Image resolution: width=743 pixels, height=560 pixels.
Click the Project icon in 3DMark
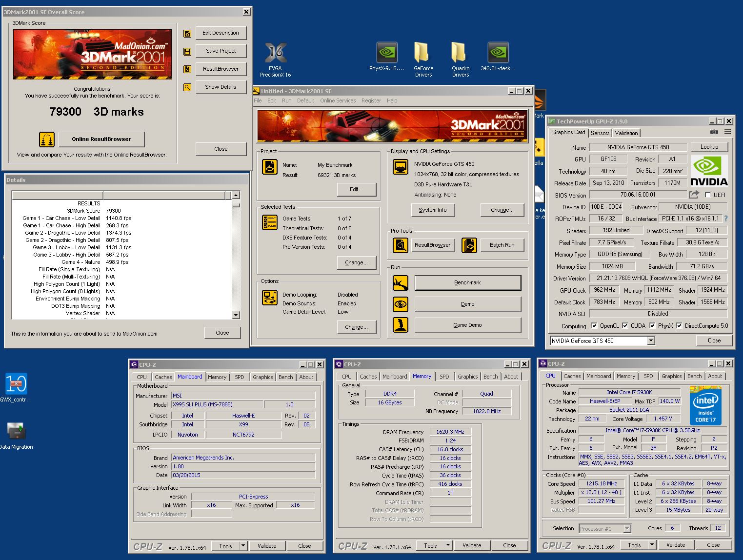coord(270,167)
